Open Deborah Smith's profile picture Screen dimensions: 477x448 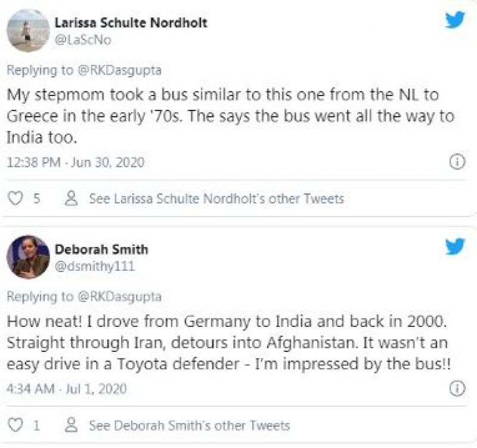28,257
